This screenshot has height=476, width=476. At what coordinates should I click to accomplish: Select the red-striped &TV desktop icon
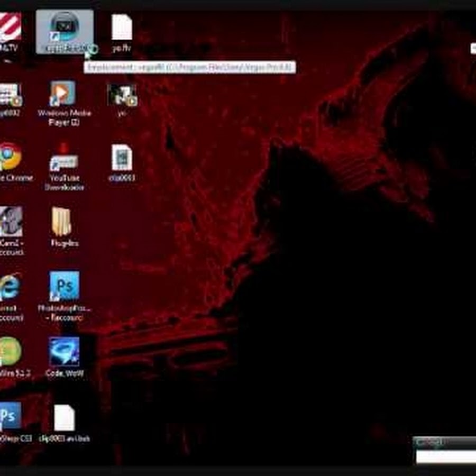pos(11,27)
